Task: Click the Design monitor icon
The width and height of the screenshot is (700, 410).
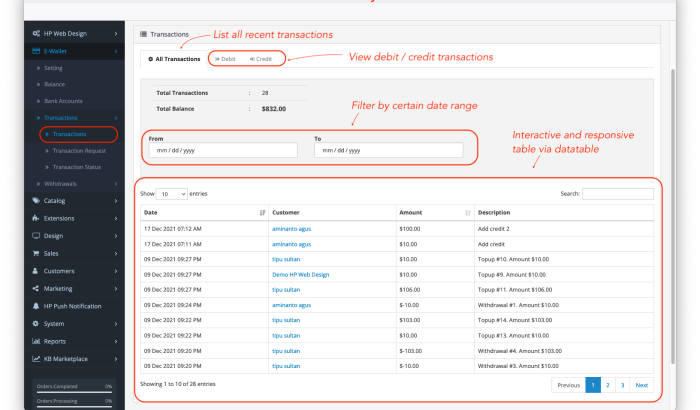Action: 36,235
